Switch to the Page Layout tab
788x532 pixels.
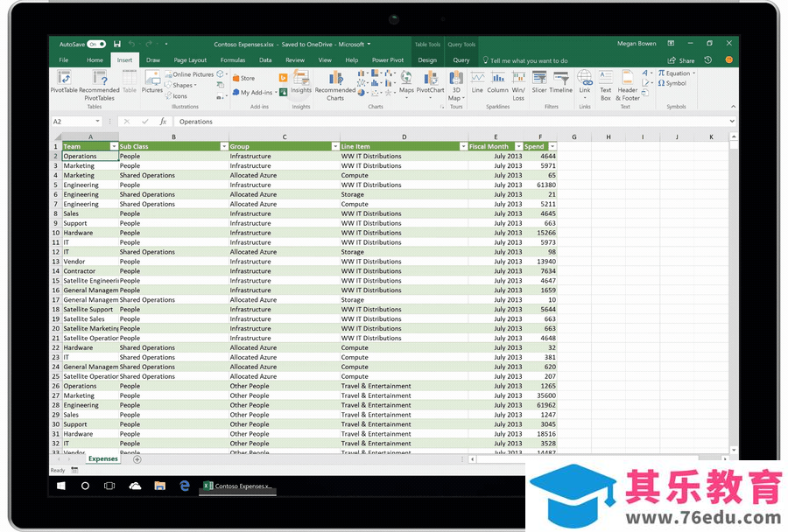[x=190, y=60]
